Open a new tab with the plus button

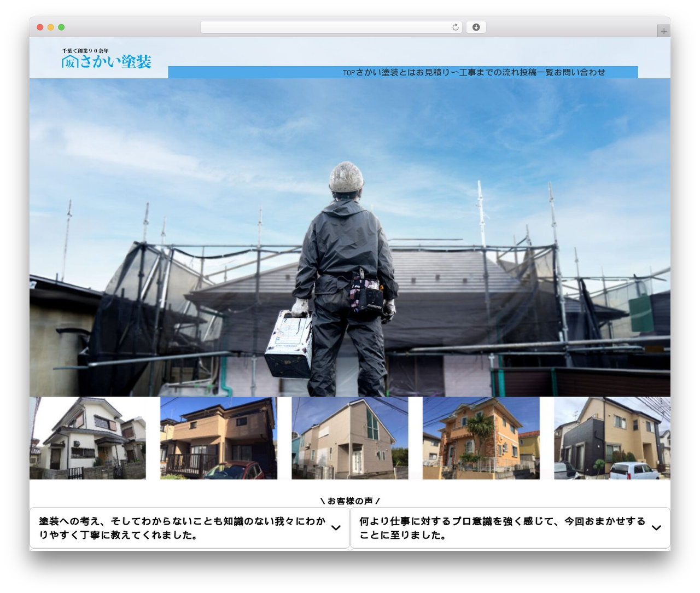tap(663, 31)
